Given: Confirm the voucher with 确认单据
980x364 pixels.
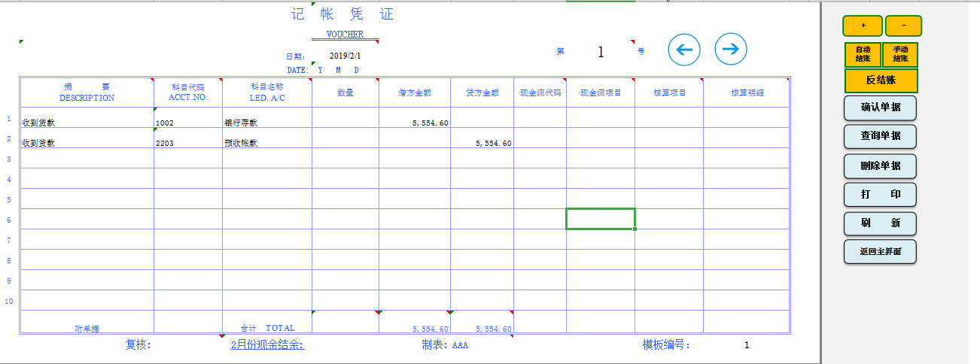Looking at the screenshot, I should pos(880,108).
